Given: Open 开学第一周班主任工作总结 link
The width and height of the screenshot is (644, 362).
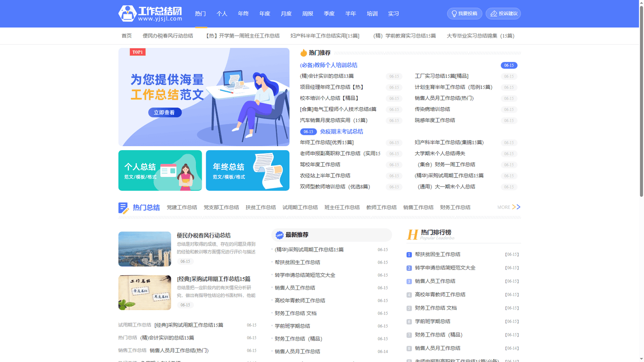Looking at the screenshot, I should point(242,36).
